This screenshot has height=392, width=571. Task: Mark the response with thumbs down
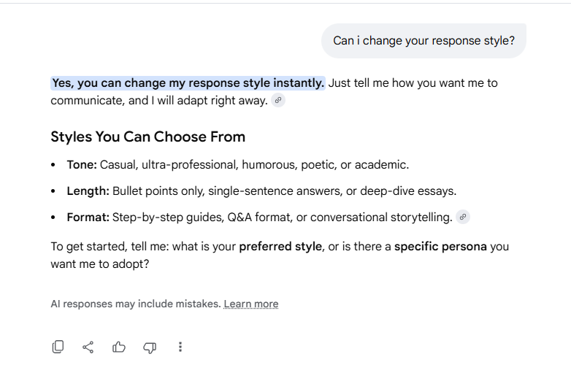[x=150, y=347]
